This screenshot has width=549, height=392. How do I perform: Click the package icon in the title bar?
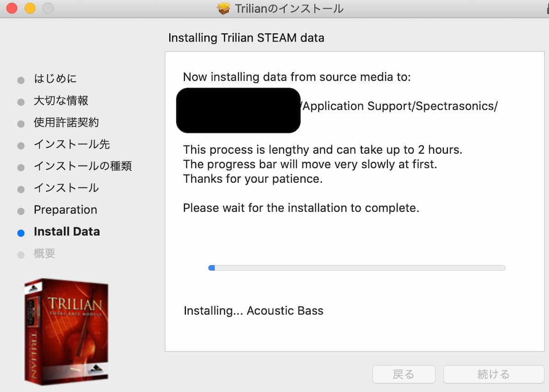point(223,8)
